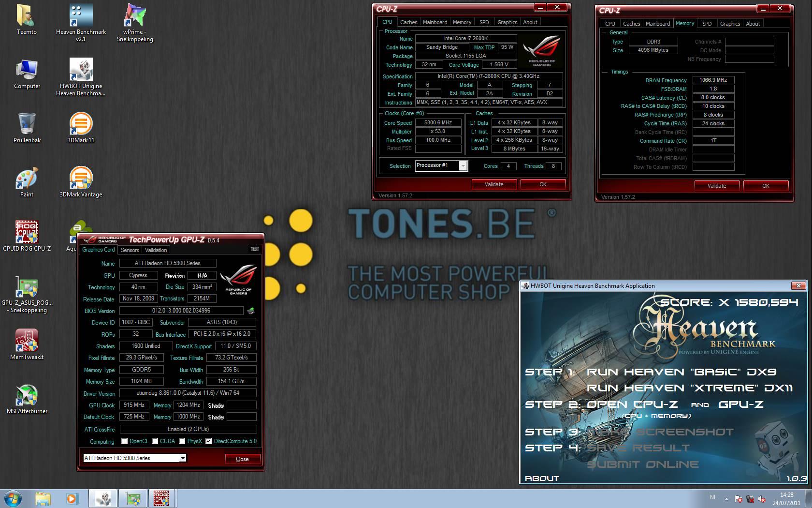Open the Paint desktop shortcut

click(x=27, y=182)
